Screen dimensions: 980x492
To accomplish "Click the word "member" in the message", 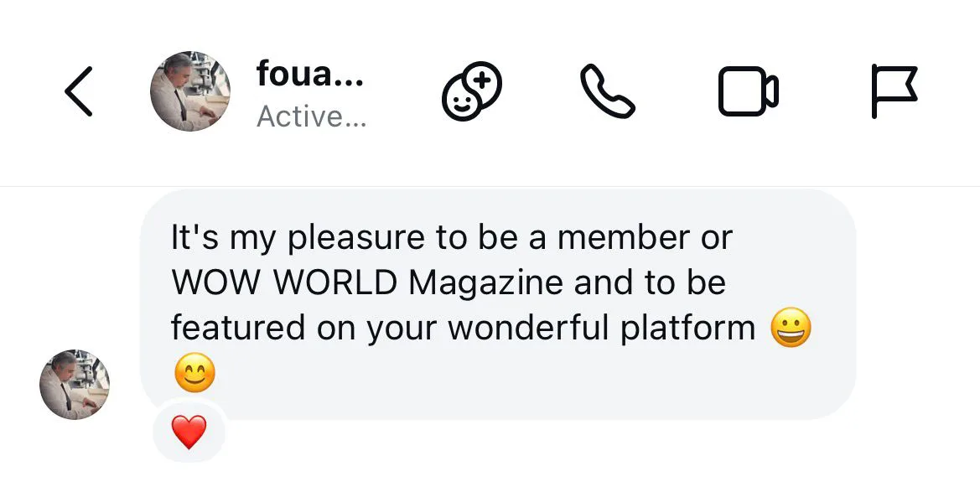I will click(612, 239).
